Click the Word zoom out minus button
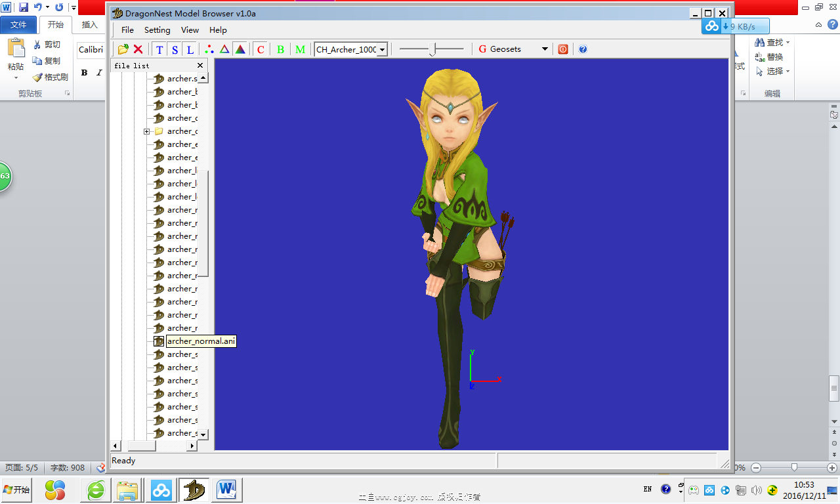 [756, 468]
